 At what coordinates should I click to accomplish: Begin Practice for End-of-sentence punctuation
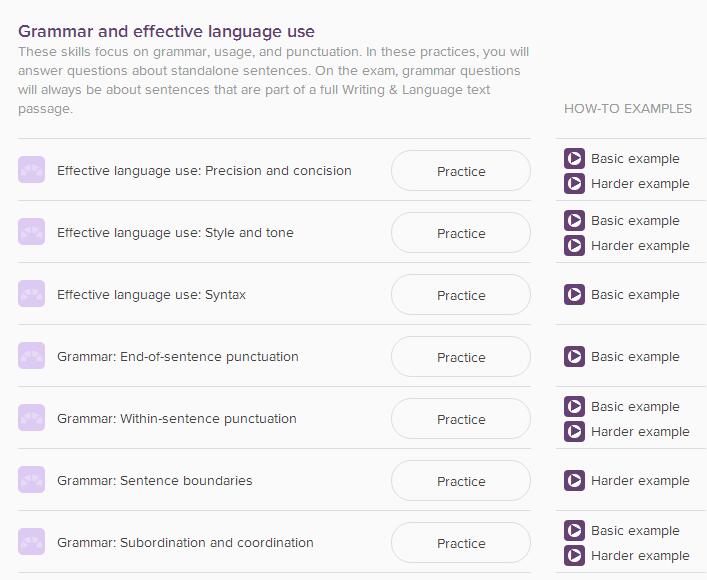[x=461, y=357]
